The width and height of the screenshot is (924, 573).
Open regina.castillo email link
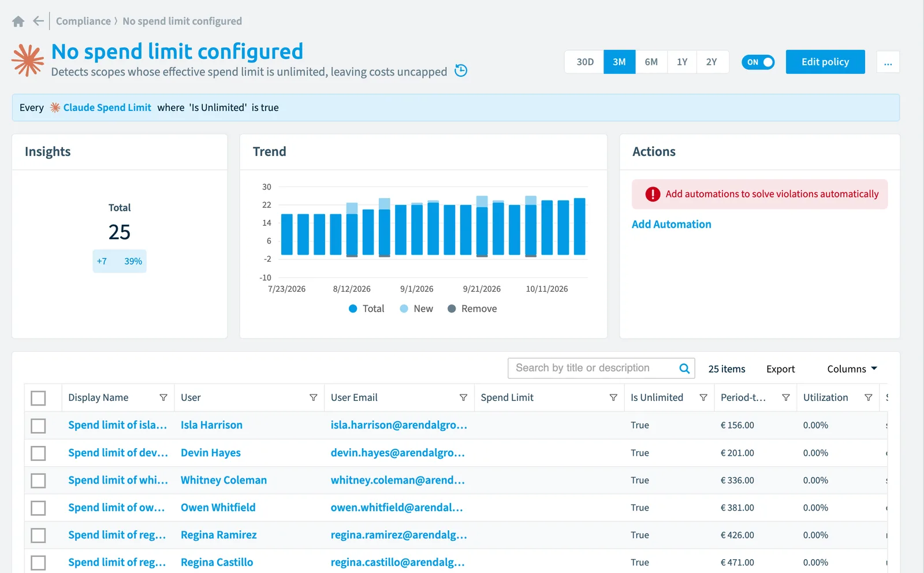pyautogui.click(x=398, y=563)
